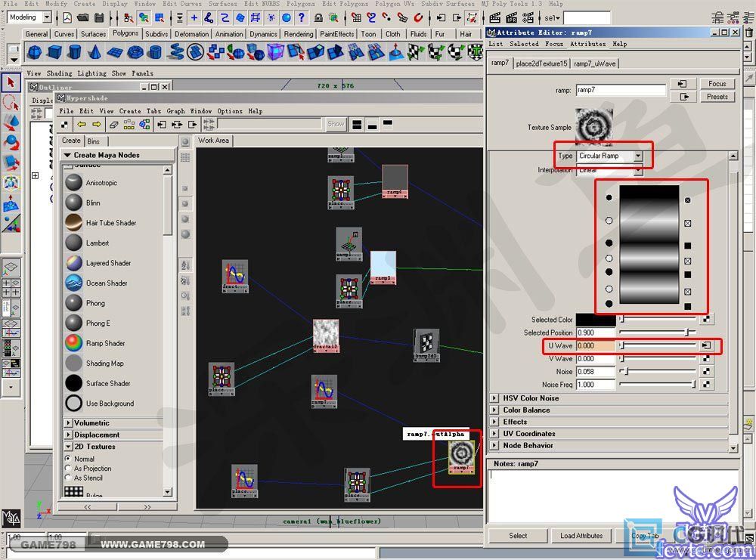Expand the HSV Color Noise section
This screenshot has height=560, width=756.
[494, 398]
